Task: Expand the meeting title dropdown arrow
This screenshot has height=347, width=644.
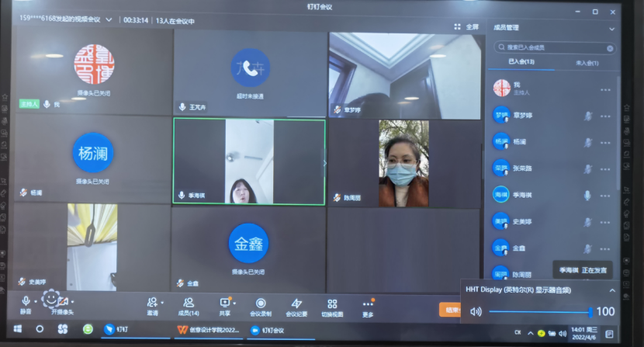Action: click(109, 19)
